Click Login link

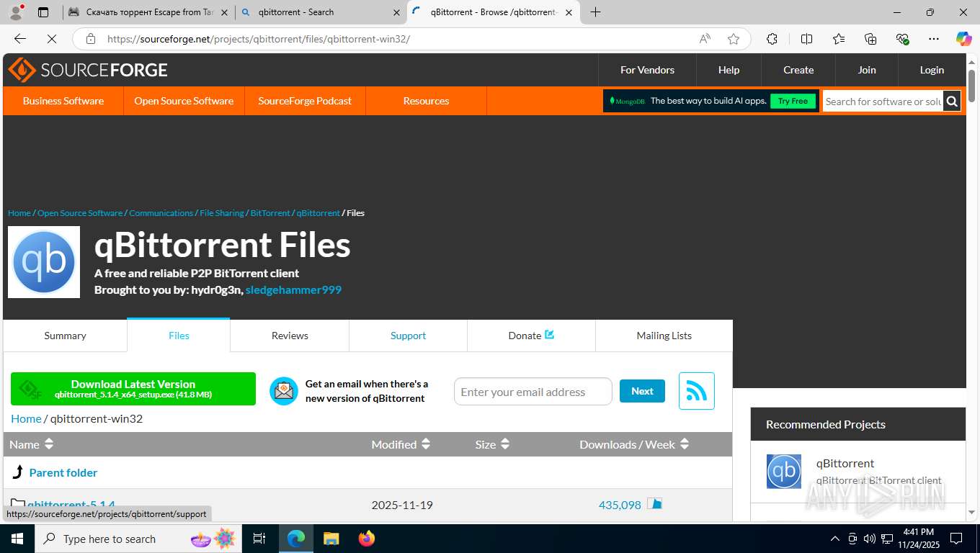coord(932,70)
